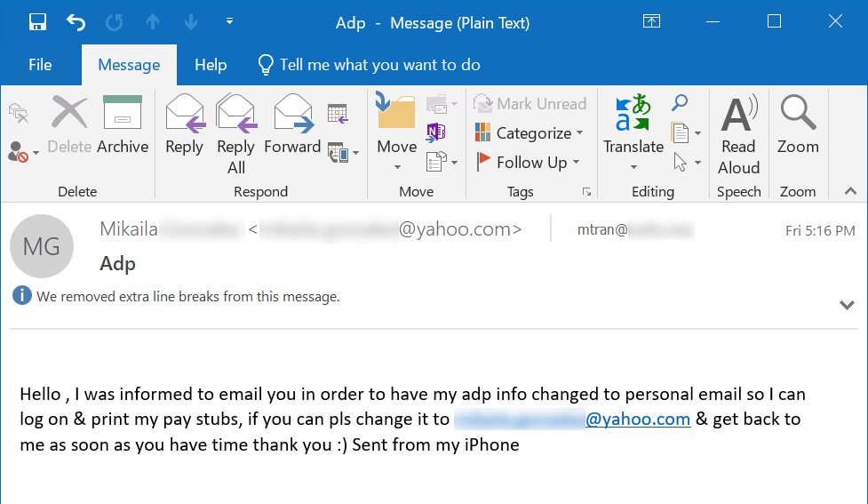This screenshot has width=868, height=504.
Task: Type in Tell me what you want box
Action: (x=379, y=65)
